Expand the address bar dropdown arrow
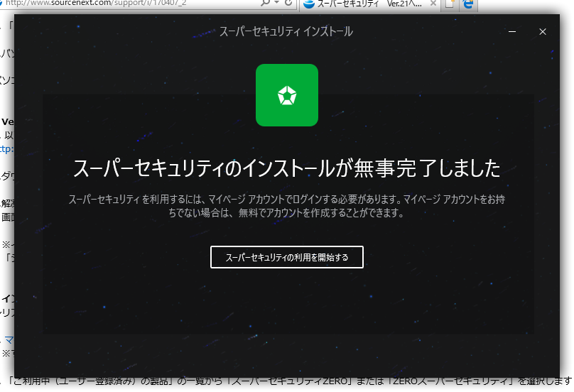The width and height of the screenshot is (574, 392). pos(277,3)
